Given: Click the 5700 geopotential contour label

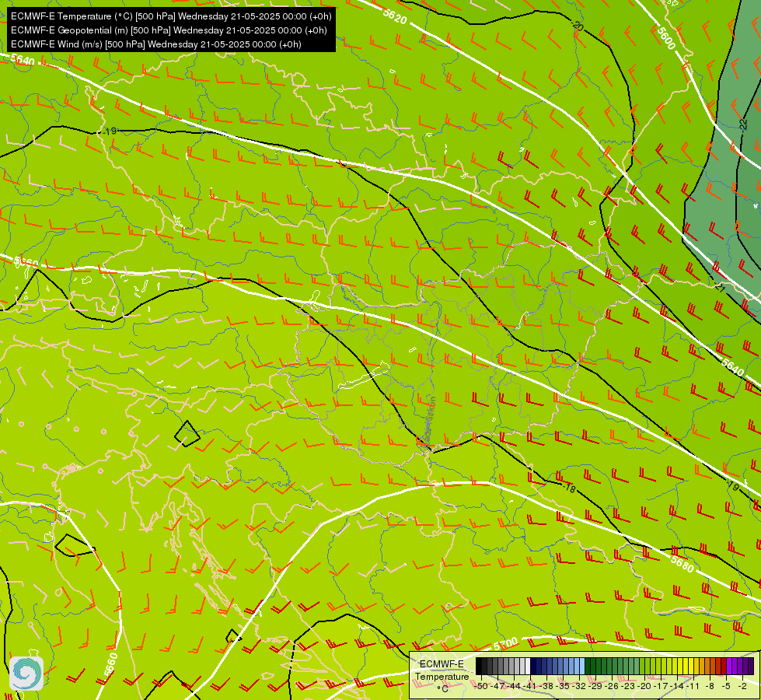Looking at the screenshot, I should [x=505, y=645].
